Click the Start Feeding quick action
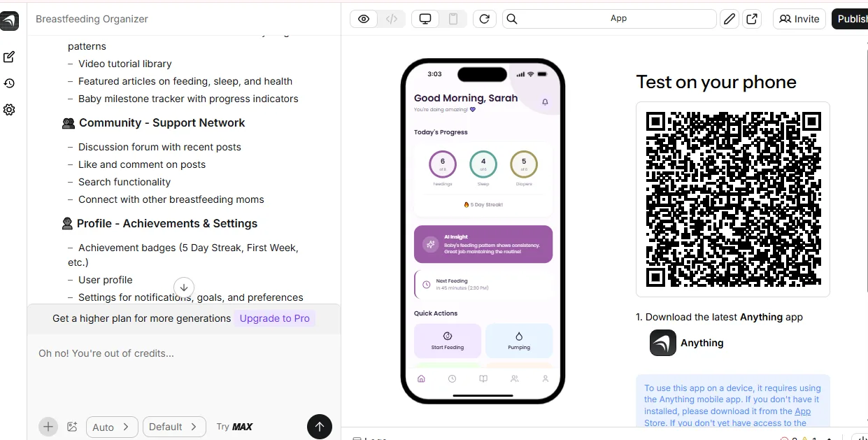The height and width of the screenshot is (440, 868). click(448, 341)
